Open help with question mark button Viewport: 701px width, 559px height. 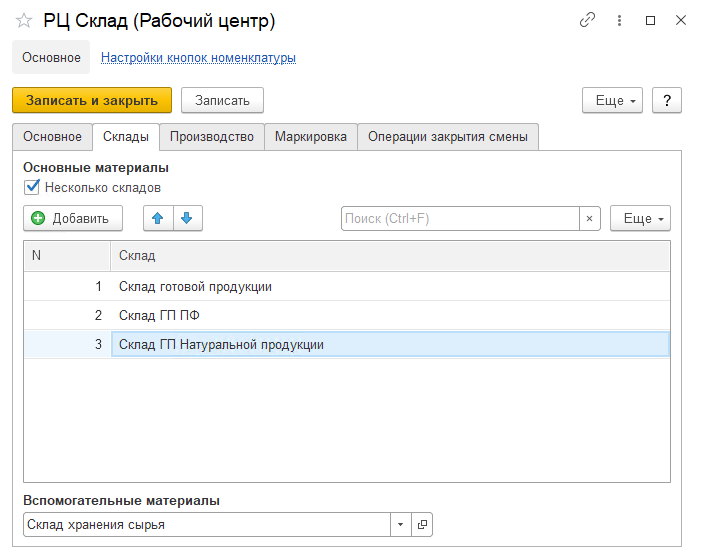point(666,100)
